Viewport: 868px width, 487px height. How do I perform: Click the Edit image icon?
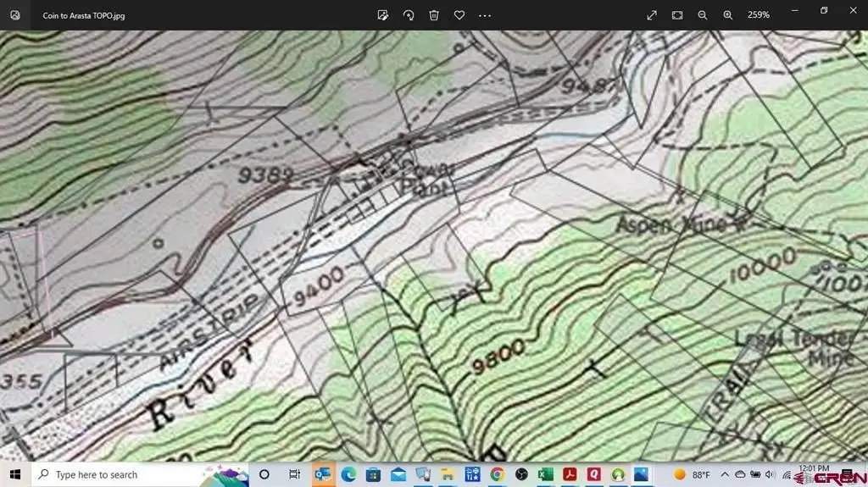[383, 15]
